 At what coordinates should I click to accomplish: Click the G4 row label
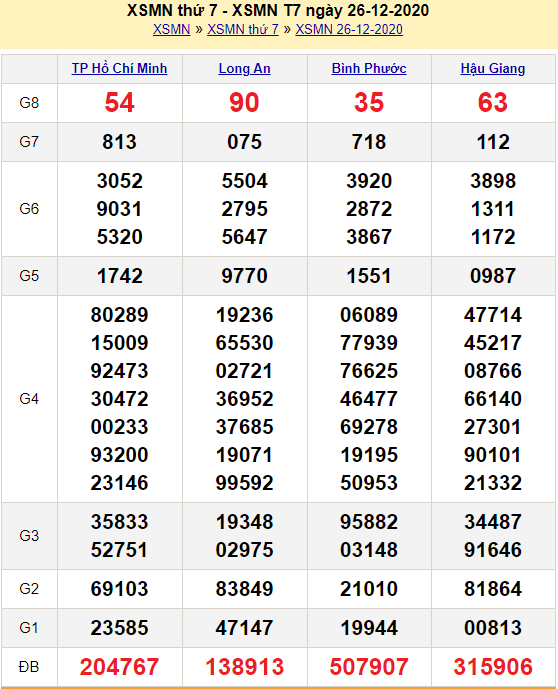(x=29, y=399)
